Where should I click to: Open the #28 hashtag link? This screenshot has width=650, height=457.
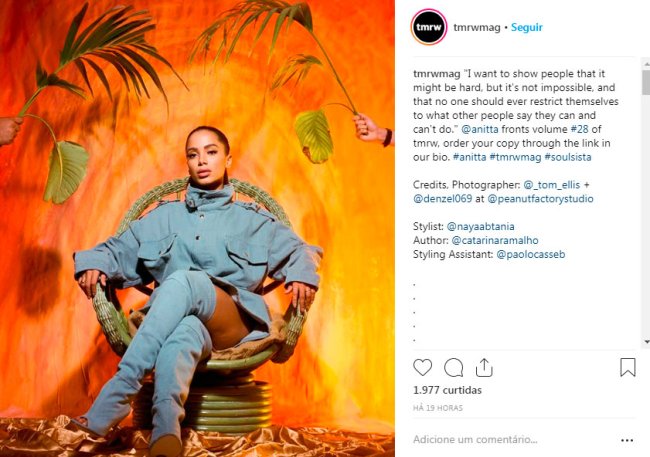[580, 129]
